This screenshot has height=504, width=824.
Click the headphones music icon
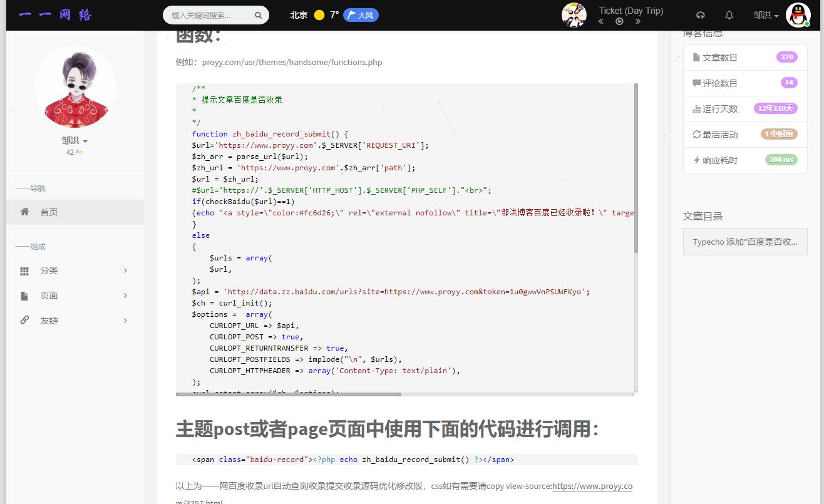[701, 15]
